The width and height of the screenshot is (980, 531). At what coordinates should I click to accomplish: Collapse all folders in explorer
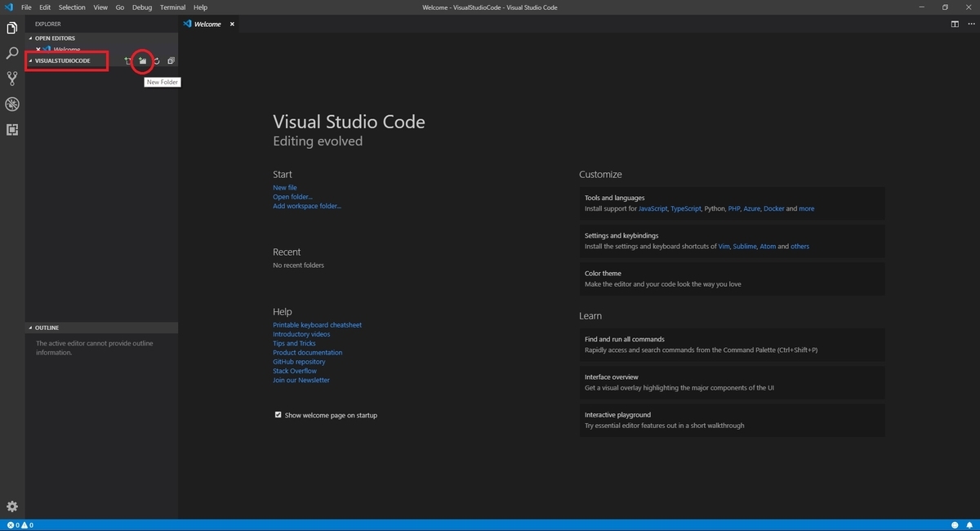(171, 60)
